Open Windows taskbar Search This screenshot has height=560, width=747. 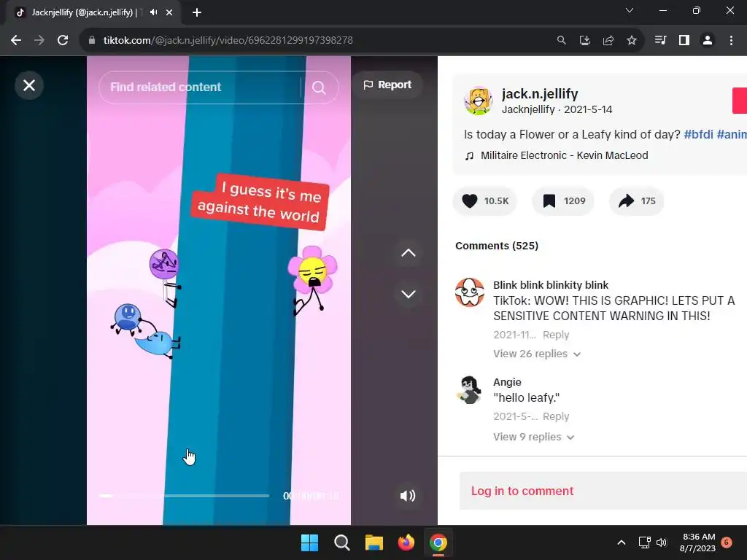click(342, 542)
